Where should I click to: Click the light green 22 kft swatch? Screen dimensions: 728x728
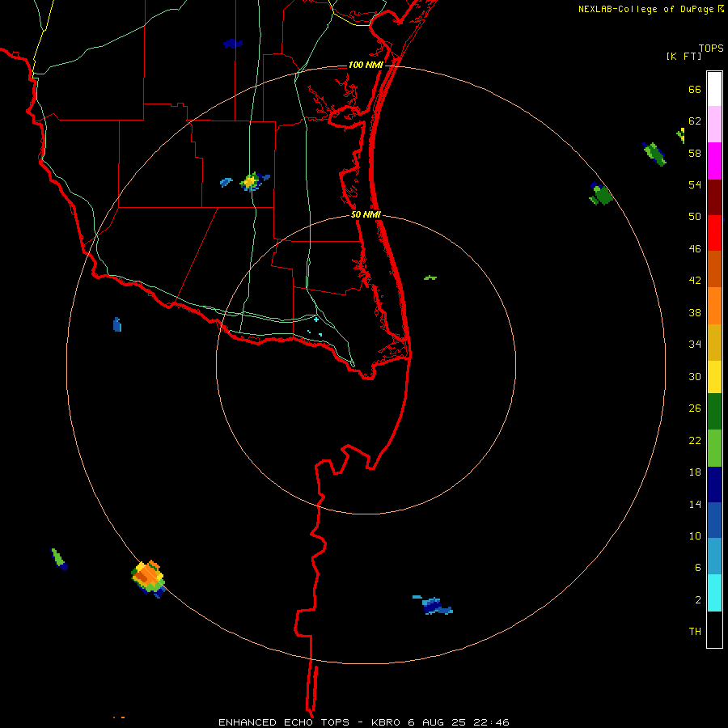coord(714,448)
